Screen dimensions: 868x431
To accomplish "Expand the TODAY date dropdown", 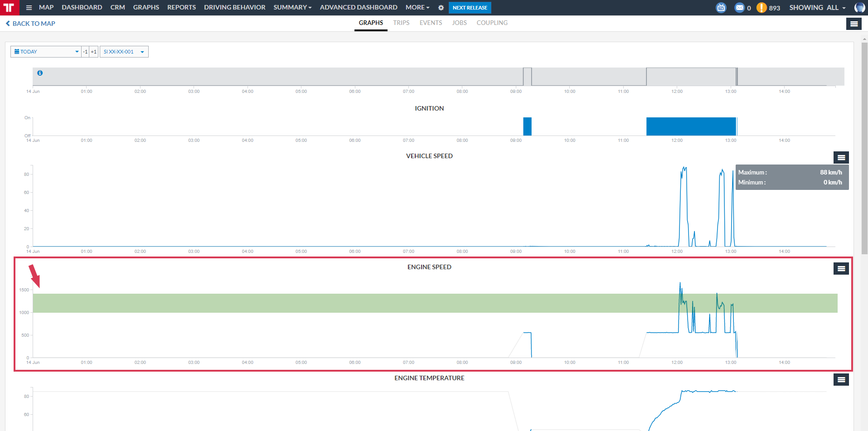I will click(x=46, y=52).
